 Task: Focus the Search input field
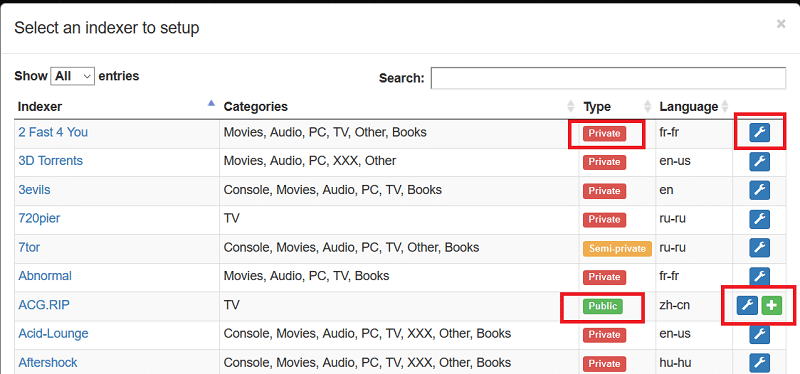point(608,78)
